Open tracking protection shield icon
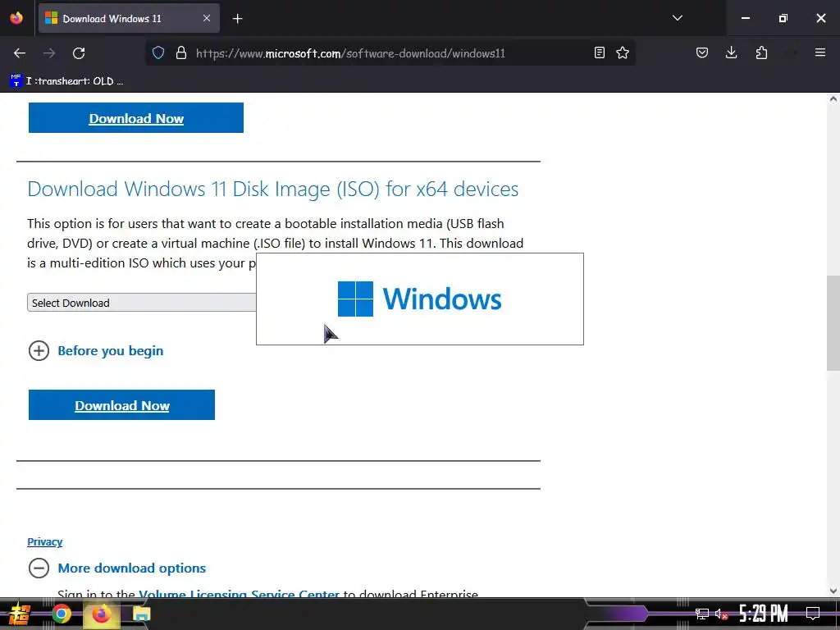Image resolution: width=840 pixels, height=630 pixels. coord(158,52)
